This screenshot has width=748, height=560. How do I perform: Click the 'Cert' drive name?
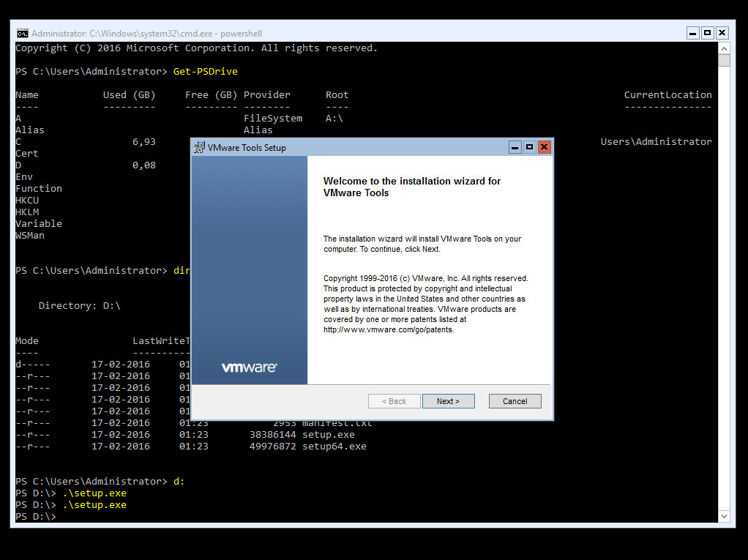tap(26, 154)
